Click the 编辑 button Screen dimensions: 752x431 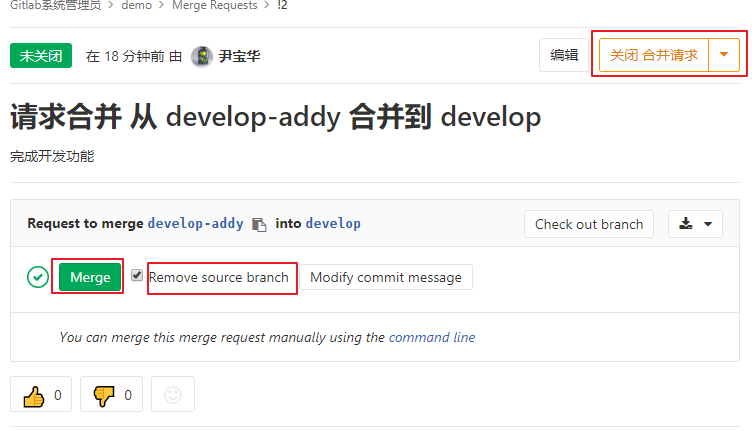click(564, 55)
